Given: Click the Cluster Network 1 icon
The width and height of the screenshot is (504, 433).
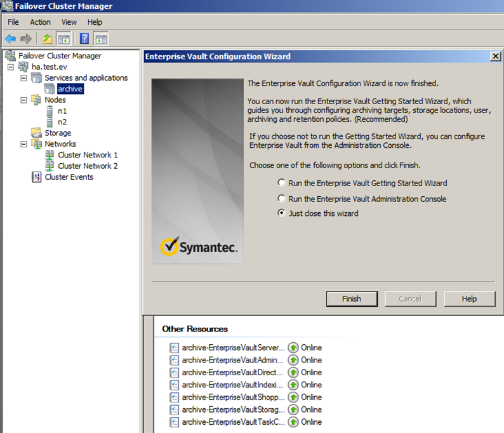Looking at the screenshot, I should [x=50, y=155].
